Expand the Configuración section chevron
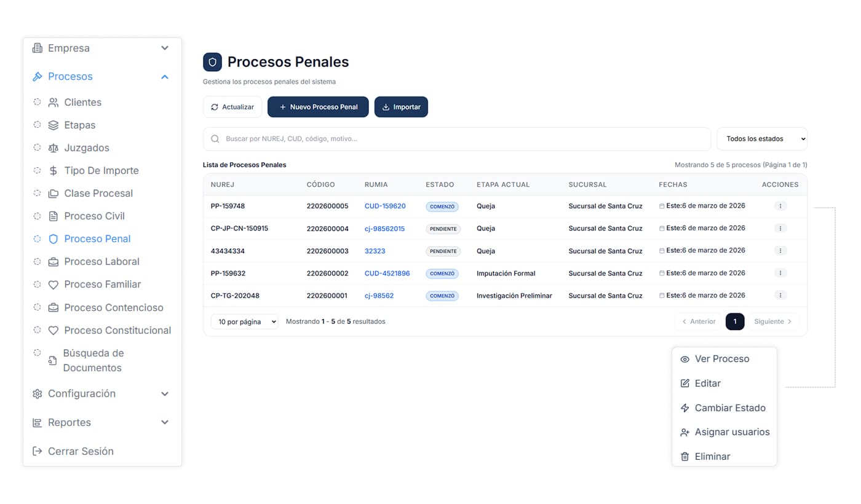 (x=165, y=394)
